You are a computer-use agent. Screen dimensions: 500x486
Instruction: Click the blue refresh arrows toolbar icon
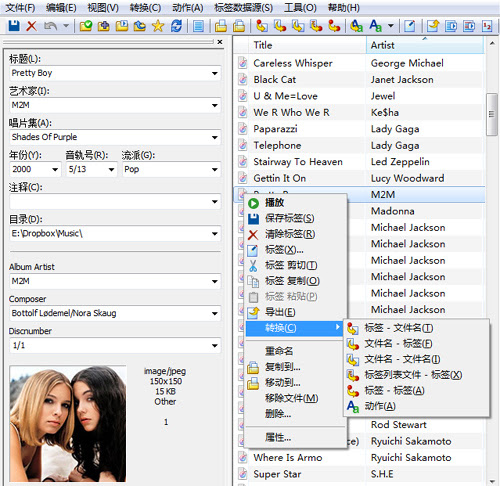(x=176, y=26)
